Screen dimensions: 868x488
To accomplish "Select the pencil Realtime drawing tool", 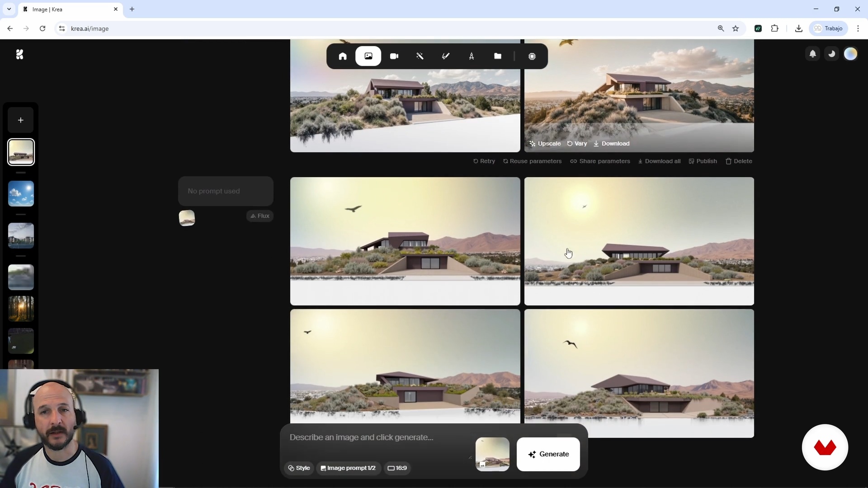I will coord(446,56).
